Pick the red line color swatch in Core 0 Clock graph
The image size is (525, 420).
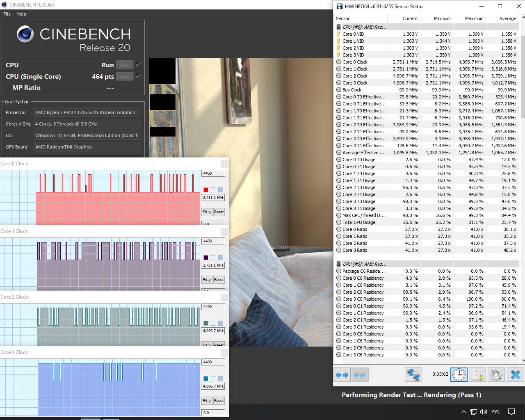[206, 190]
